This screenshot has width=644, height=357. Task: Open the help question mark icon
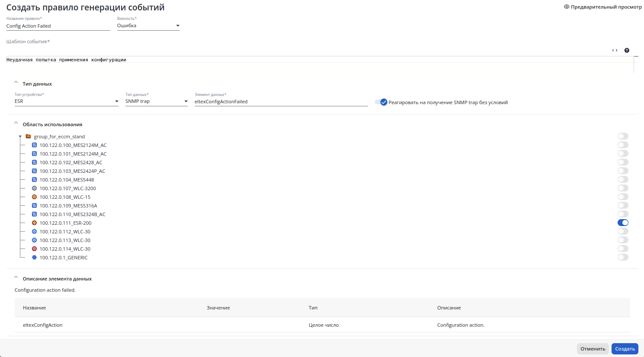pos(627,51)
